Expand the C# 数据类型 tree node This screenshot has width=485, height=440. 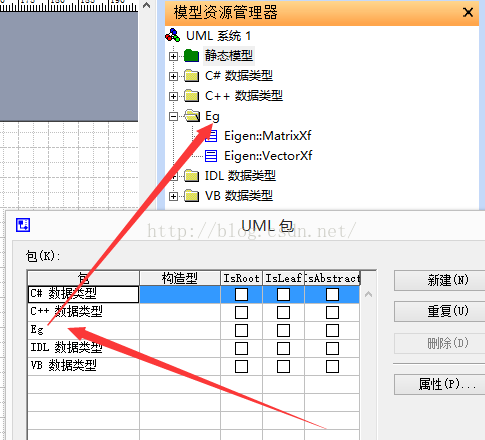tap(173, 76)
